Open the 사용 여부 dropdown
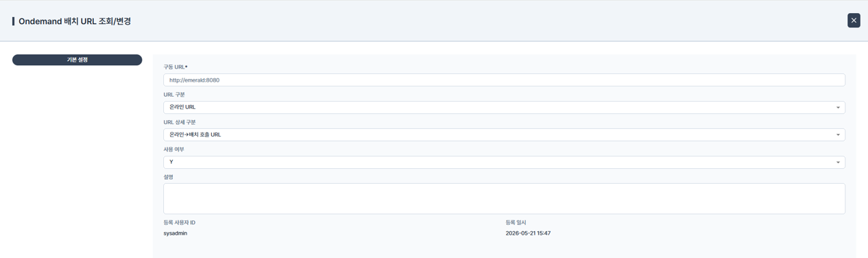 [x=504, y=163]
